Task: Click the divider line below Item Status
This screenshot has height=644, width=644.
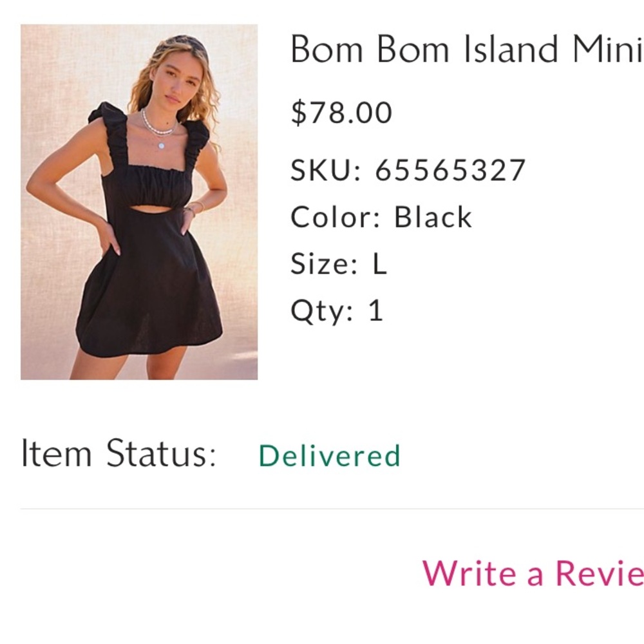Action: pos(322,509)
